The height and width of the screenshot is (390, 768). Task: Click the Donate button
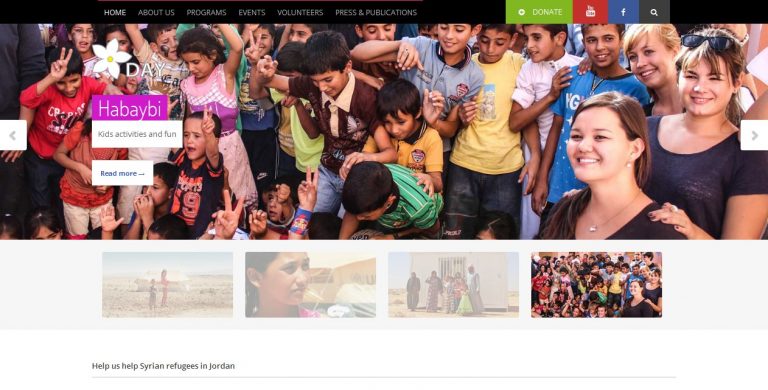(539, 12)
